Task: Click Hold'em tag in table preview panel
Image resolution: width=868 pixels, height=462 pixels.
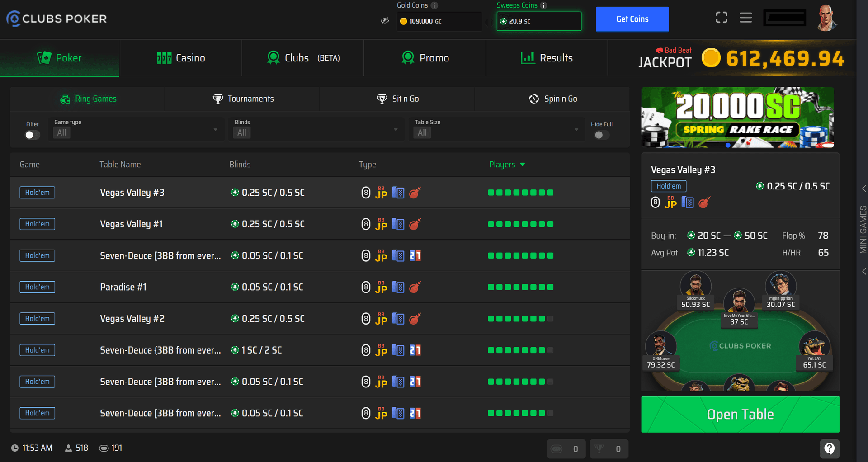Action: pyautogui.click(x=669, y=186)
